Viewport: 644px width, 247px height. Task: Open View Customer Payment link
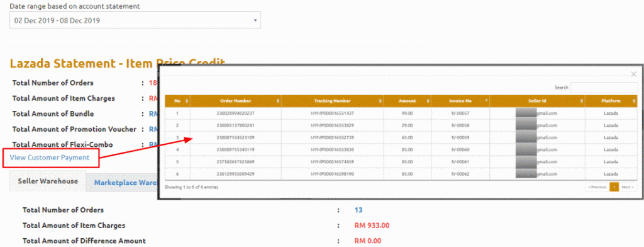(50, 158)
